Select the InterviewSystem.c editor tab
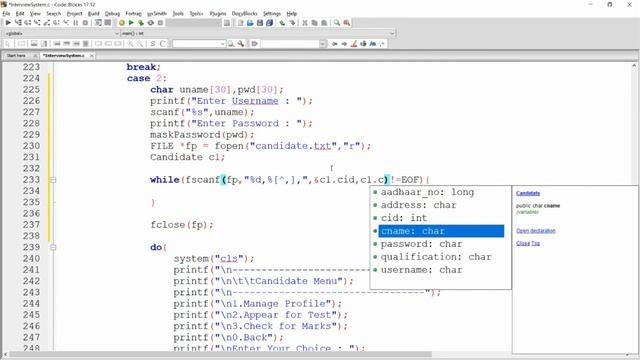 (x=64, y=56)
